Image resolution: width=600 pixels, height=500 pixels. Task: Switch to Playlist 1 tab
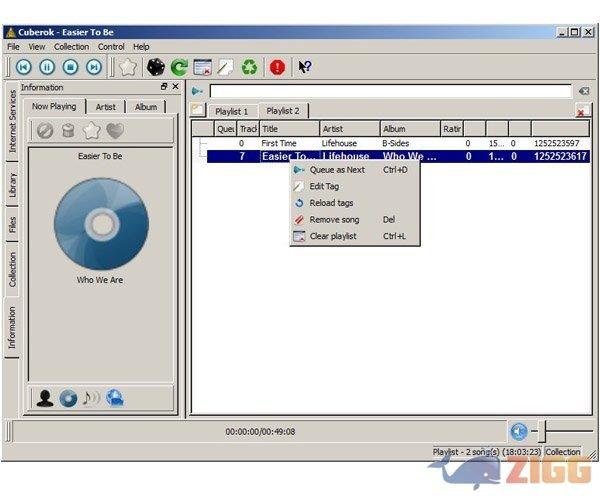coord(232,111)
